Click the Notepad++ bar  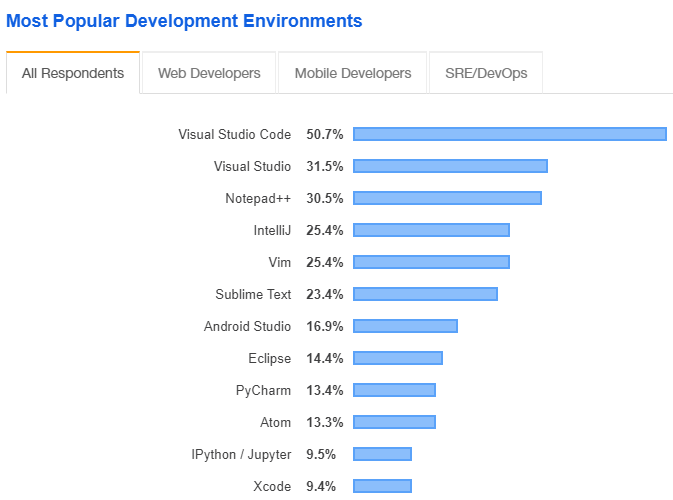coord(447,198)
